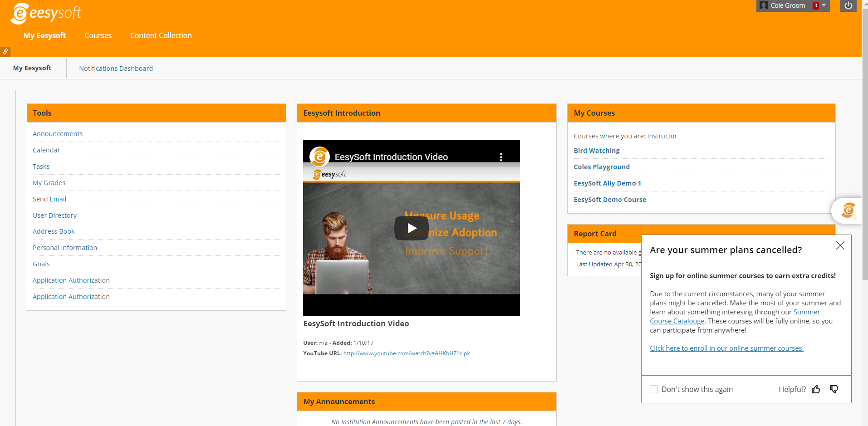This screenshot has width=868, height=426.
Task: Open User Directory link
Action: click(x=54, y=215)
